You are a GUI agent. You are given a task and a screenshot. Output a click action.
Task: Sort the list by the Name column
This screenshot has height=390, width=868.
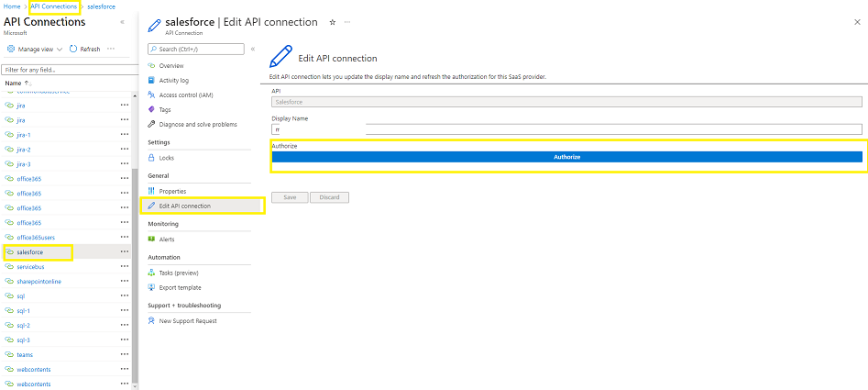[19, 84]
